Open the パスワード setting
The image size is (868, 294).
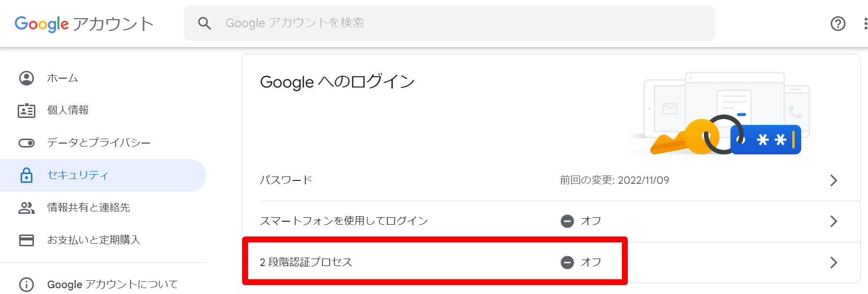pyautogui.click(x=551, y=180)
